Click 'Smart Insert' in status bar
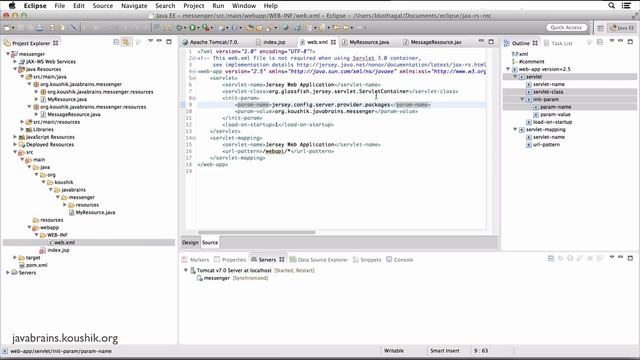Screen dimensions: 640x360 [444, 351]
